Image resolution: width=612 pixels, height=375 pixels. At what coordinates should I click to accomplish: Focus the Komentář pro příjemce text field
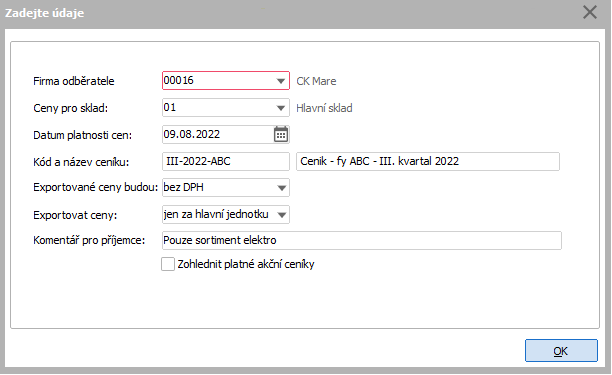(361, 240)
